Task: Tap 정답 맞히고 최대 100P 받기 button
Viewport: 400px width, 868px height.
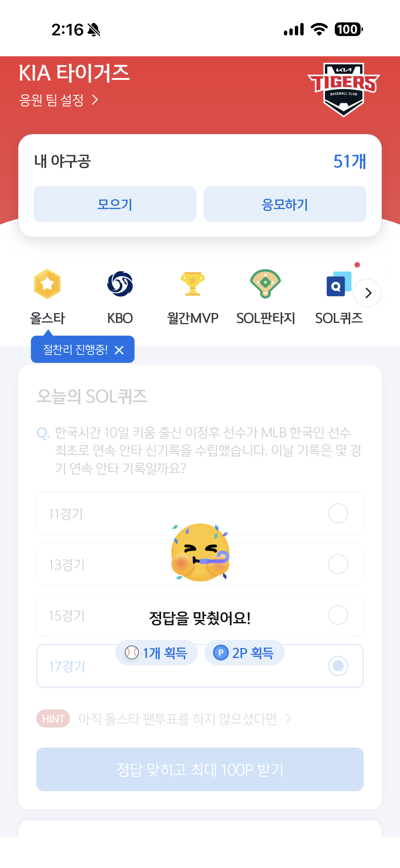Action: pyautogui.click(x=200, y=769)
